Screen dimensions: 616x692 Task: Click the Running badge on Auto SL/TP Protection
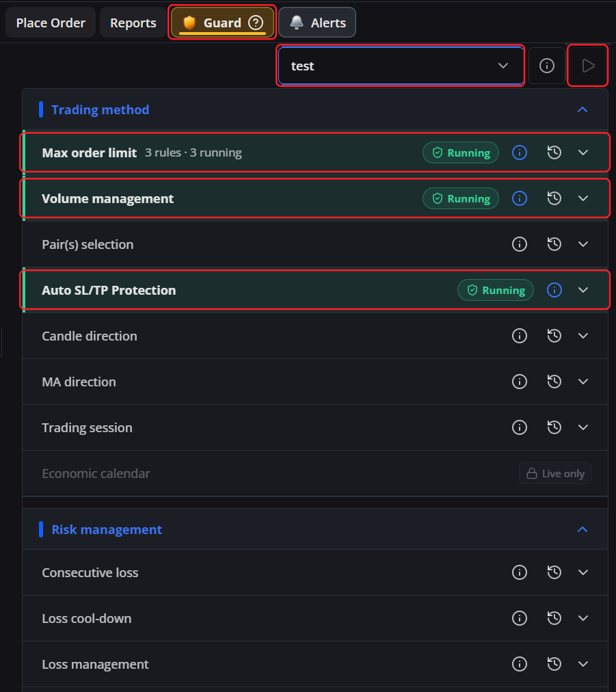point(496,290)
